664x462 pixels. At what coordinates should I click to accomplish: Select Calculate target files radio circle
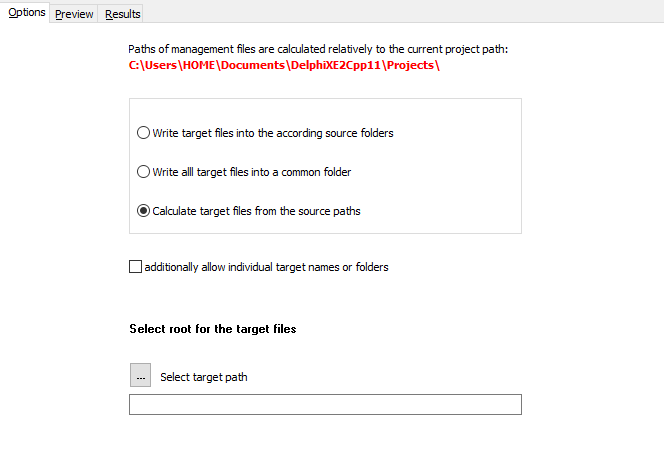tap(144, 211)
